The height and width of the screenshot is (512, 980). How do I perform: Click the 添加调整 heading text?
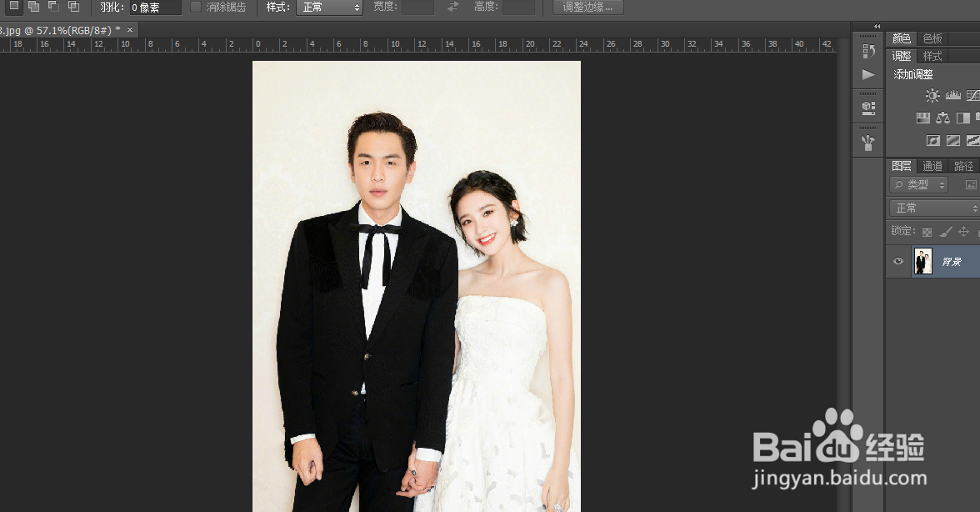[x=913, y=74]
